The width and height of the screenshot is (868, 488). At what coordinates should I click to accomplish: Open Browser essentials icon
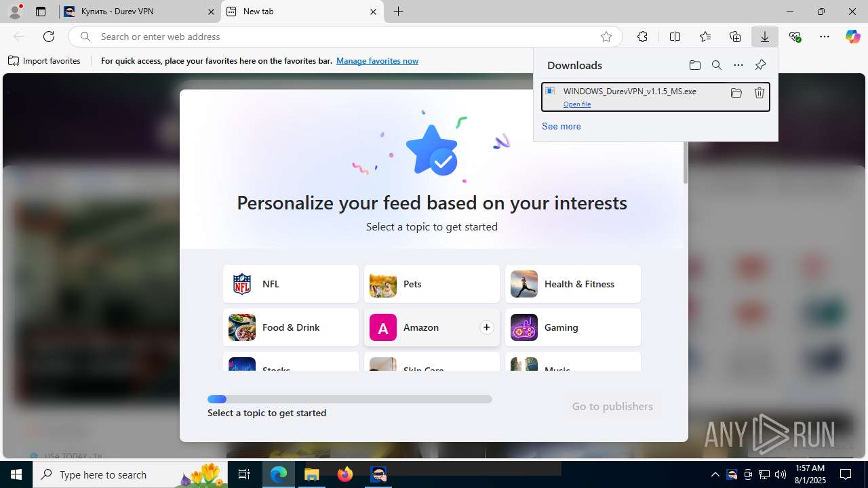[795, 37]
